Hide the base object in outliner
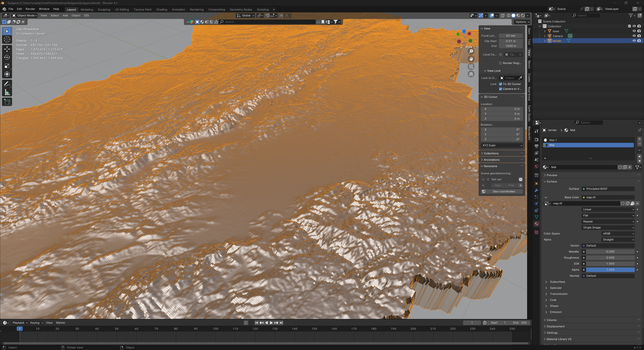The height and width of the screenshot is (350, 644). (x=634, y=31)
